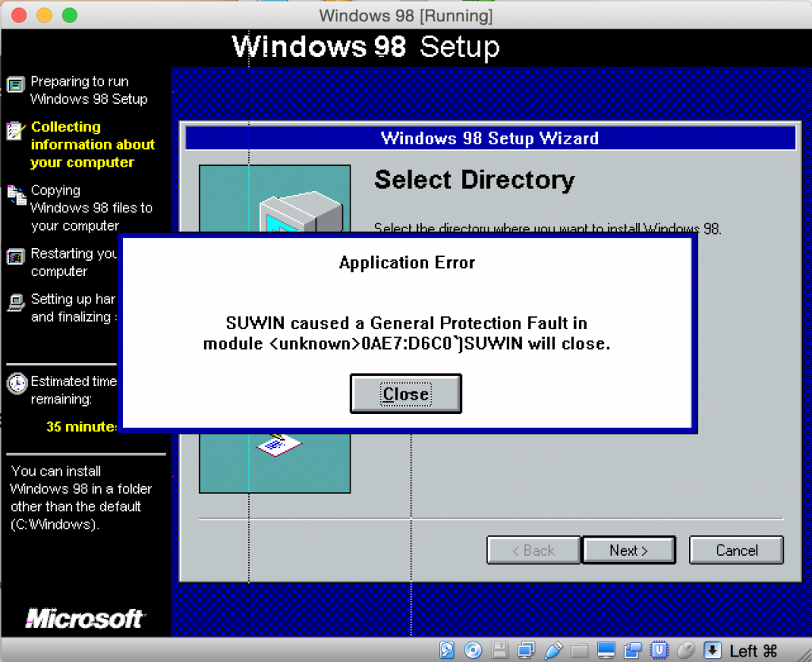Click the Microsoft logo in the sidebar
The image size is (812, 662).
pyautogui.click(x=85, y=618)
